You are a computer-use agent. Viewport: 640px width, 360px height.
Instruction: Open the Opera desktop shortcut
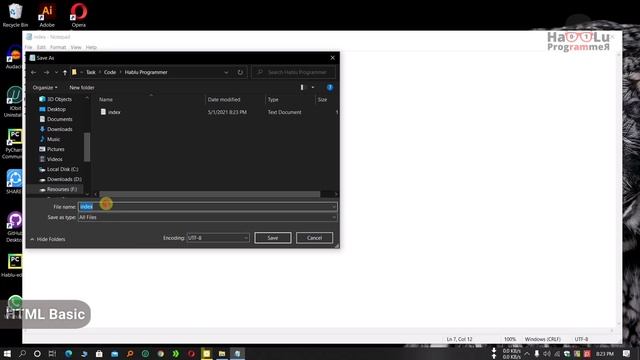(x=78, y=15)
